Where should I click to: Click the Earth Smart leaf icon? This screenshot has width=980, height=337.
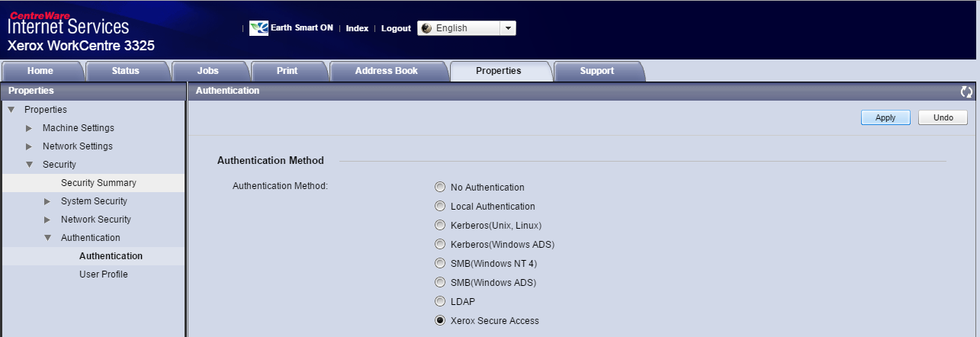(259, 28)
